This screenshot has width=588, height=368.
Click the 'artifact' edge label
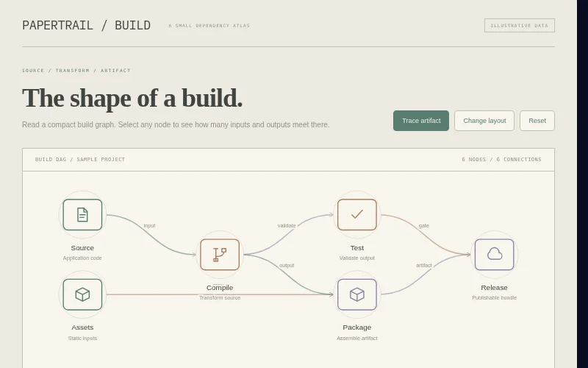coord(424,266)
